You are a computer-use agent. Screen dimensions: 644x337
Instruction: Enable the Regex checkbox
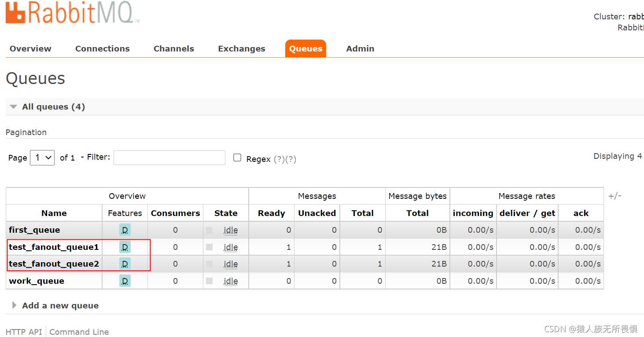237,158
